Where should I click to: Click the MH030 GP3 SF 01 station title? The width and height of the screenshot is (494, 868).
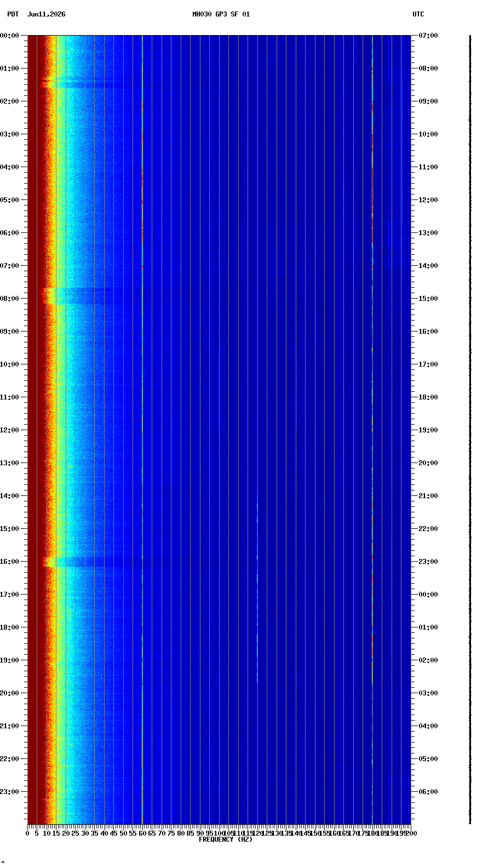point(221,14)
